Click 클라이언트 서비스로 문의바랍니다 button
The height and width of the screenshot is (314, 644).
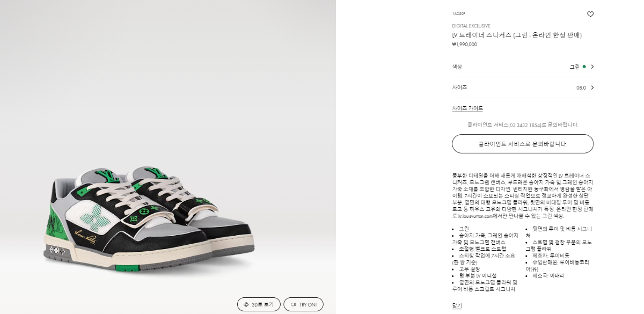click(x=523, y=144)
